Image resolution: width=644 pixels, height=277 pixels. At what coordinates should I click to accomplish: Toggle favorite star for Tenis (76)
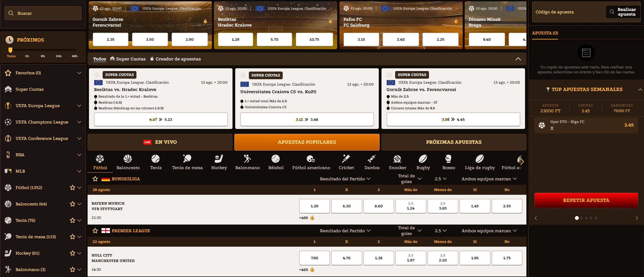click(x=72, y=220)
